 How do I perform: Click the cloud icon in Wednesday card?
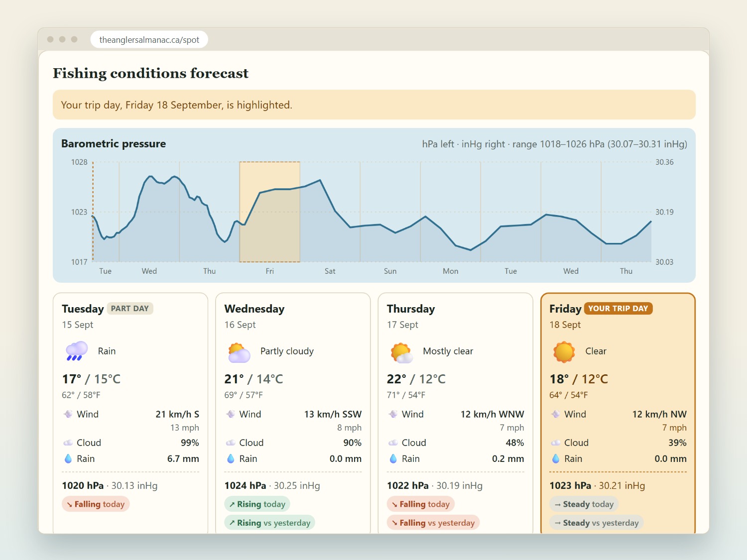click(x=231, y=443)
